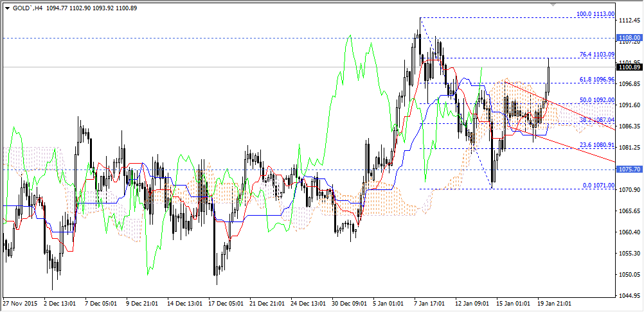
Task: Click the 1091.60 price scale value
Action: click(630, 105)
